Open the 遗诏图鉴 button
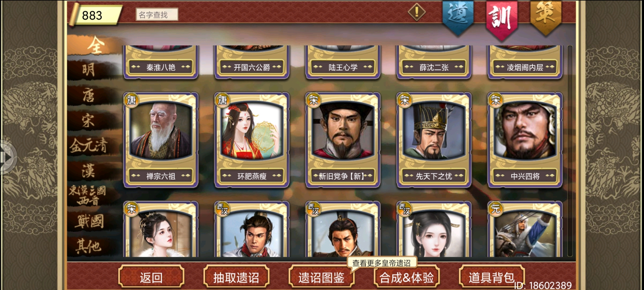This screenshot has height=290, width=644. point(321,277)
